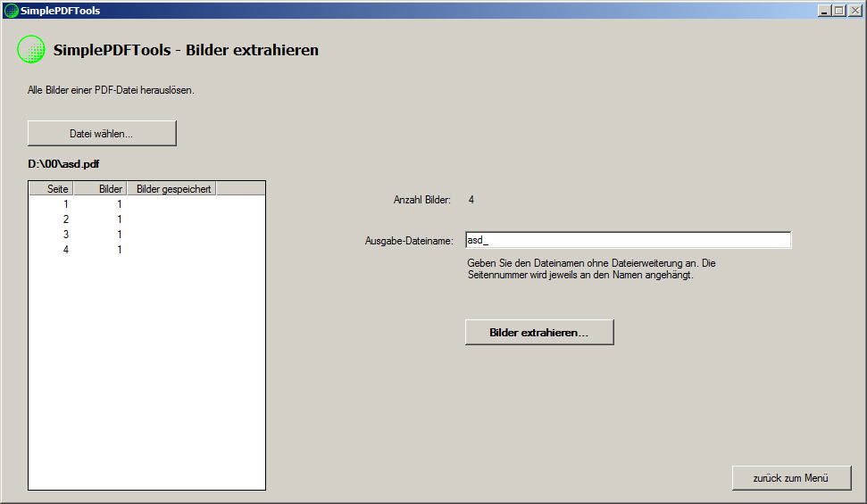Click 'SimplePDFTools - Bilder extrahieren' heading
867x504 pixels.
click(186, 50)
